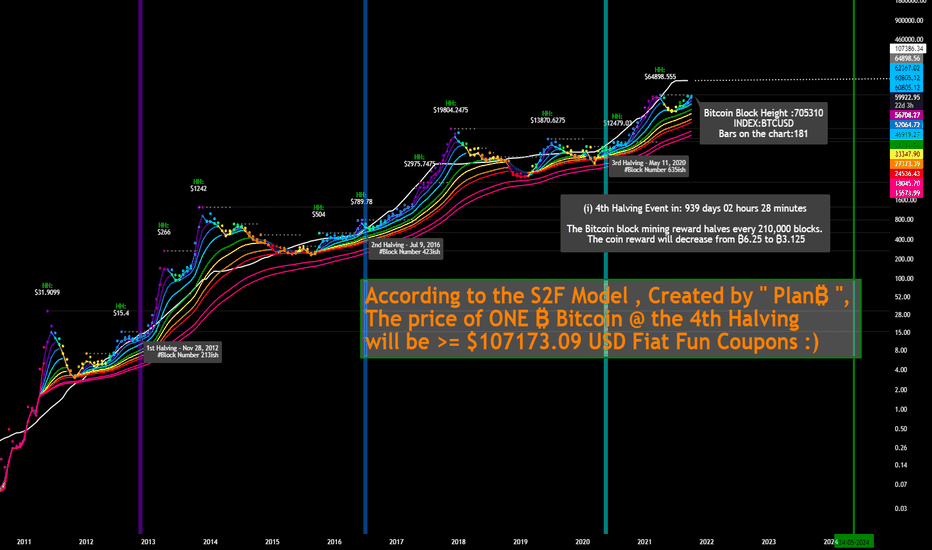Screen dimensions: 932x550
Task: Click the 62267.02 blue price label
Action: pos(907,68)
